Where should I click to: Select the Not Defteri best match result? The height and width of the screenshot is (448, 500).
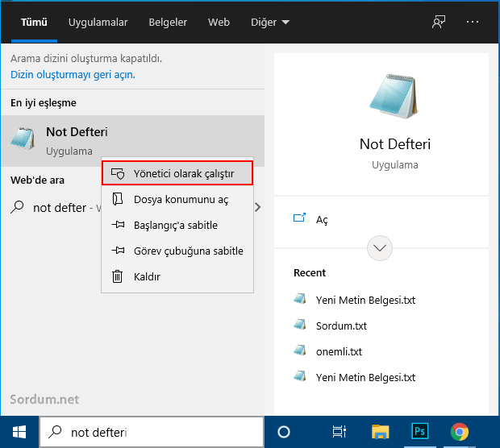click(132, 141)
